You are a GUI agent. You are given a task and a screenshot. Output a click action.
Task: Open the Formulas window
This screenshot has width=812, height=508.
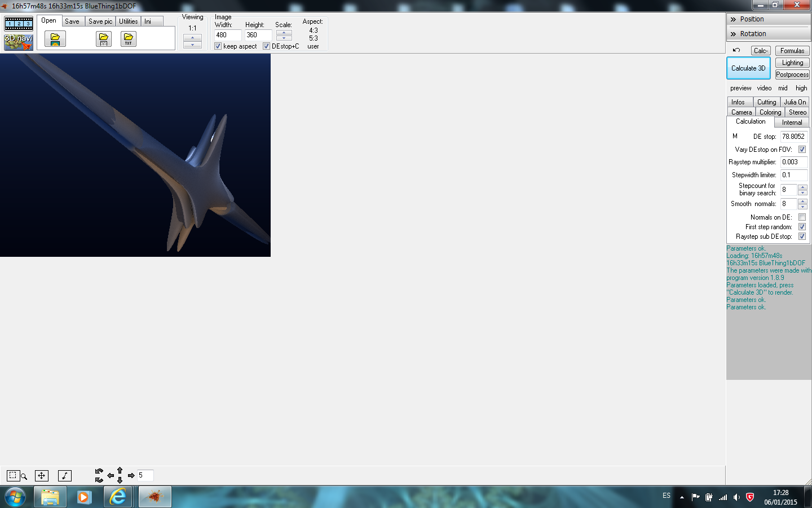(792, 51)
